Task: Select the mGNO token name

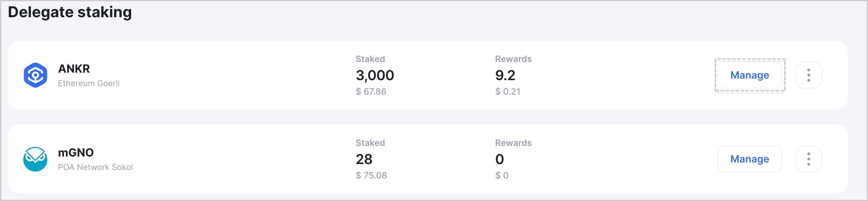Action: point(76,152)
